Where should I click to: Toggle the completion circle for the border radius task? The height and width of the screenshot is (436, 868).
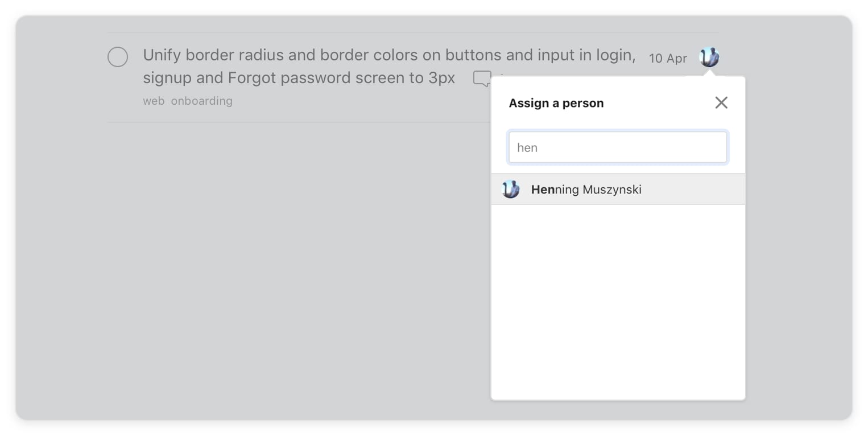[x=118, y=57]
